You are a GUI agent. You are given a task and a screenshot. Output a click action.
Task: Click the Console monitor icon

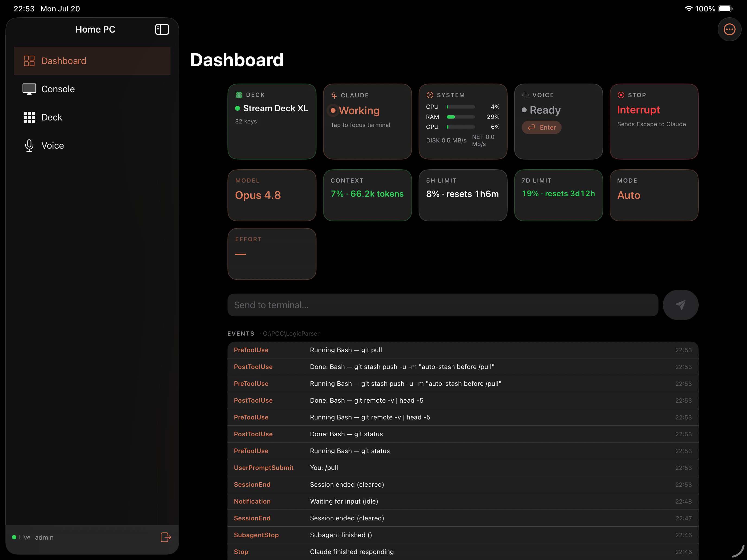pyautogui.click(x=29, y=89)
